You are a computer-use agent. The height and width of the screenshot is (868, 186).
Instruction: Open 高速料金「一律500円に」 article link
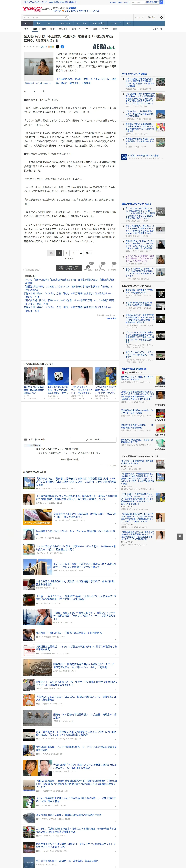pos(69,633)
